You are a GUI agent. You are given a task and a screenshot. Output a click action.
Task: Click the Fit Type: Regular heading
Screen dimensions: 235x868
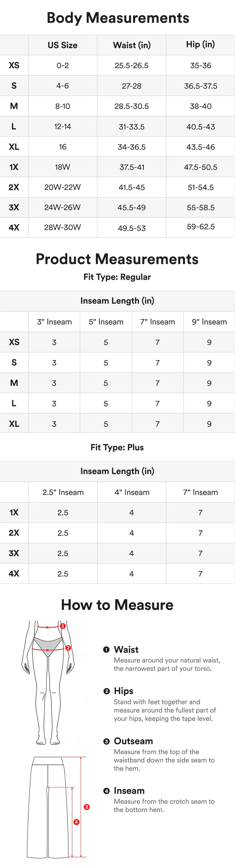click(x=117, y=277)
